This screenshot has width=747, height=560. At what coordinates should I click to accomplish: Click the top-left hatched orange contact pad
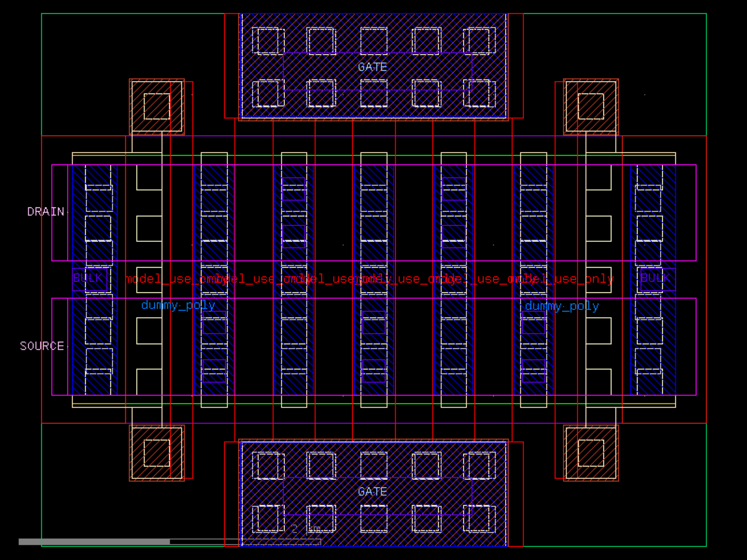pos(157,106)
